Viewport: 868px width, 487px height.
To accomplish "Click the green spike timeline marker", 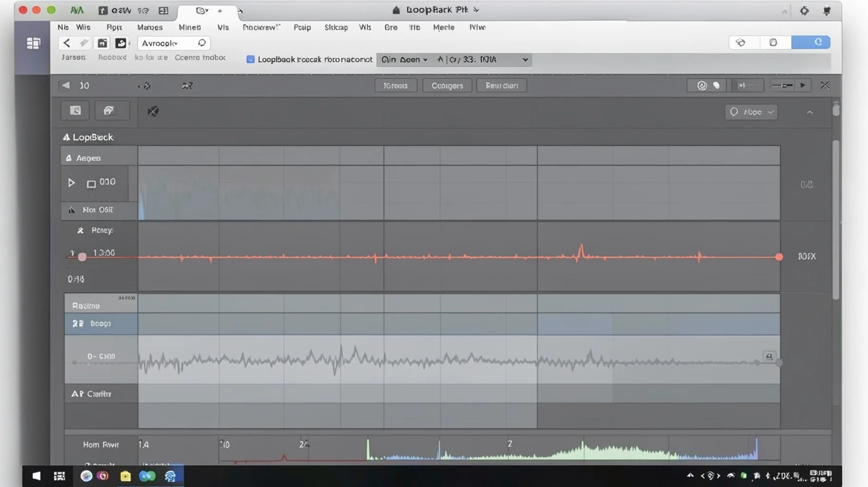I will [x=368, y=449].
